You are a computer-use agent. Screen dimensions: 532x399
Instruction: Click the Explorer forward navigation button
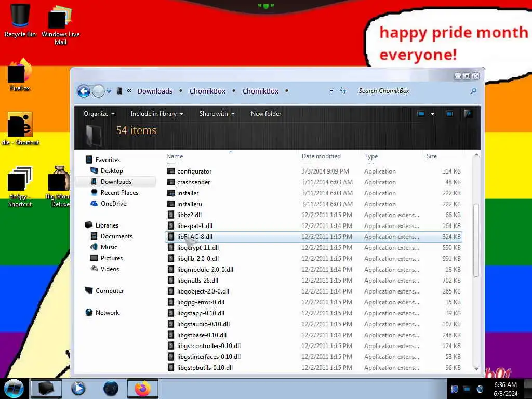coord(98,91)
